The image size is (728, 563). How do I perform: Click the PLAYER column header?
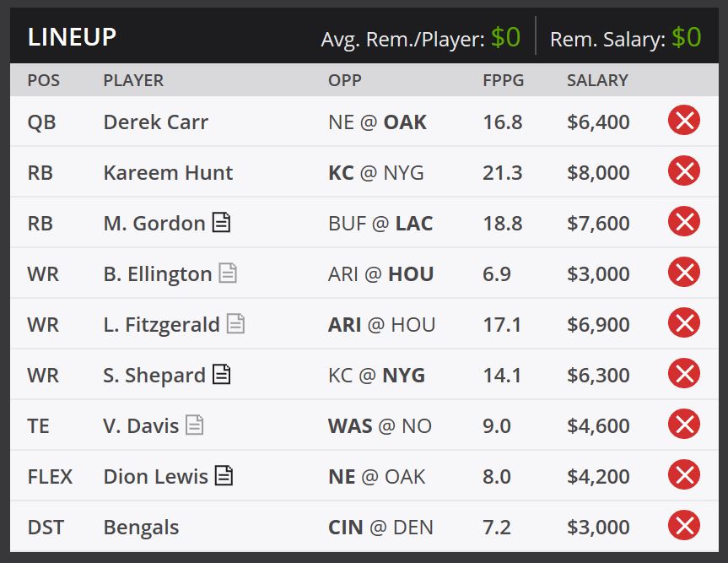[x=133, y=80]
